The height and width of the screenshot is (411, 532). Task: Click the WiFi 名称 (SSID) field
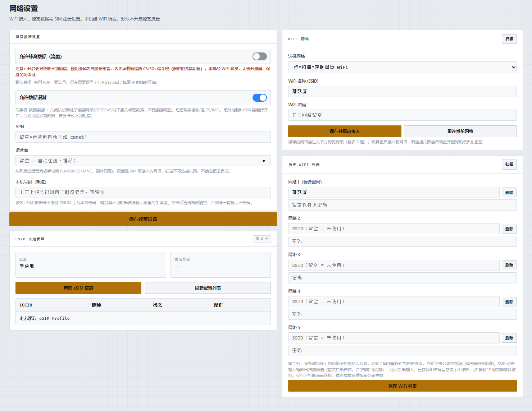[x=403, y=92]
